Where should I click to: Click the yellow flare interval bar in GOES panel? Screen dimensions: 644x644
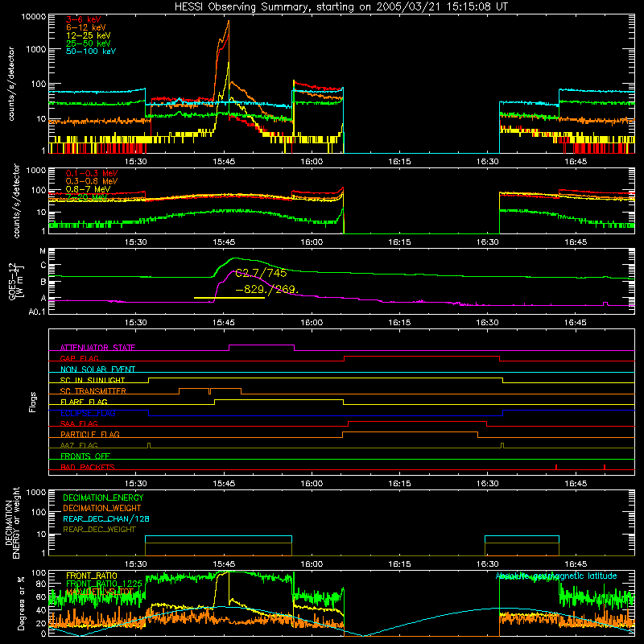coord(229,298)
